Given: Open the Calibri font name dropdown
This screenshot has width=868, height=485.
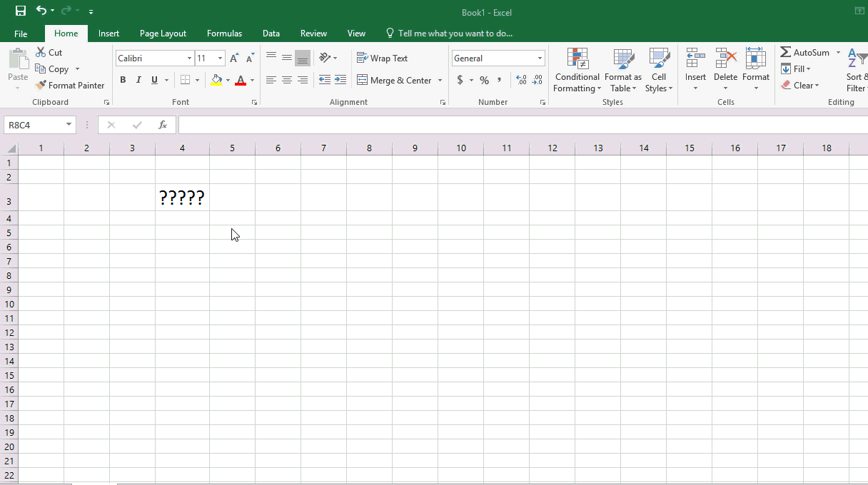Looking at the screenshot, I should tap(189, 58).
